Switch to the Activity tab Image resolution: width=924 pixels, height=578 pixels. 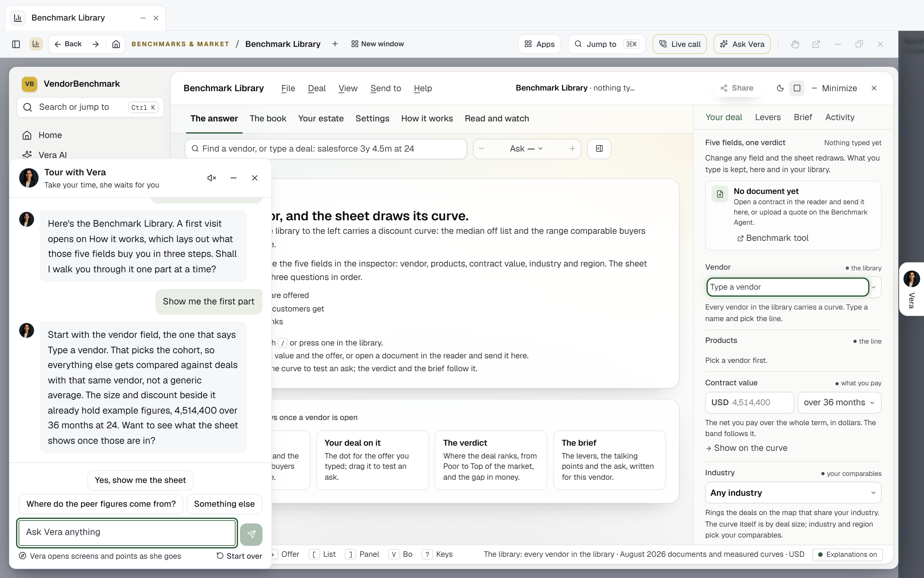pyautogui.click(x=840, y=117)
